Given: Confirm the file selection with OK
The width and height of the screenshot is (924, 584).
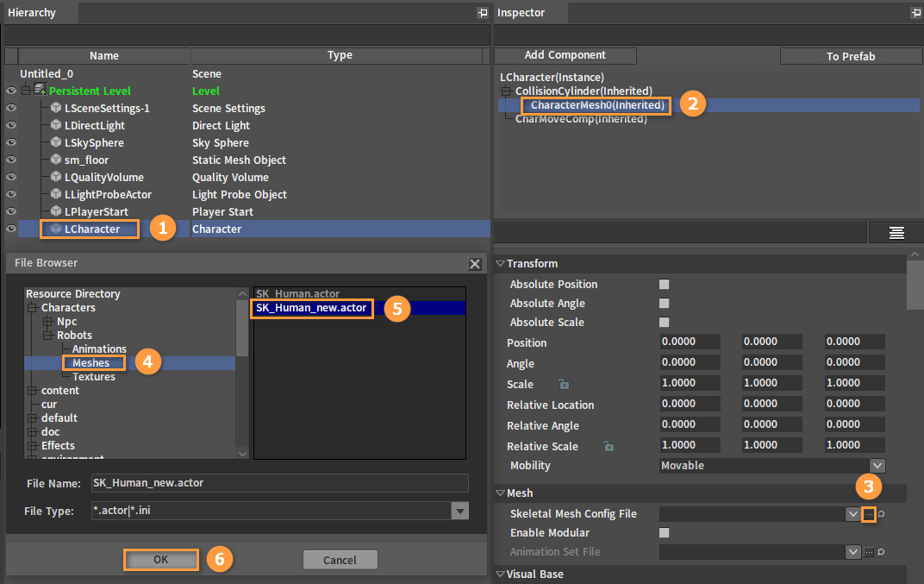Looking at the screenshot, I should click(161, 560).
